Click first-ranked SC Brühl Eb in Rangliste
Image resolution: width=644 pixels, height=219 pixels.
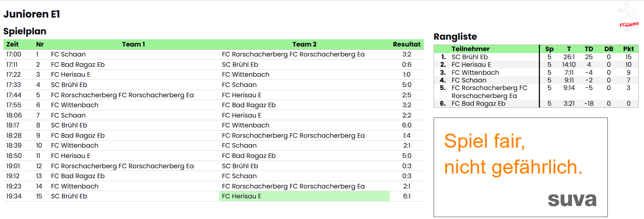coord(469,57)
